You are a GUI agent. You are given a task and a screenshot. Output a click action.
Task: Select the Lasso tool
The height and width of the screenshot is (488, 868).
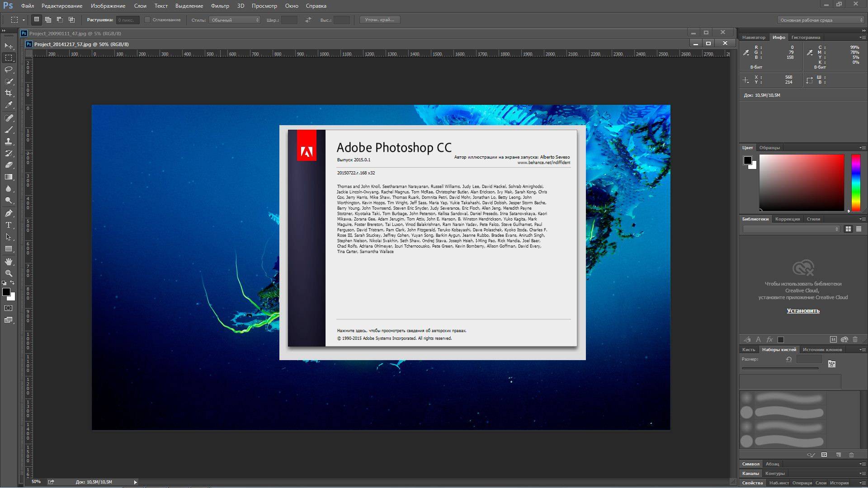pos(9,70)
